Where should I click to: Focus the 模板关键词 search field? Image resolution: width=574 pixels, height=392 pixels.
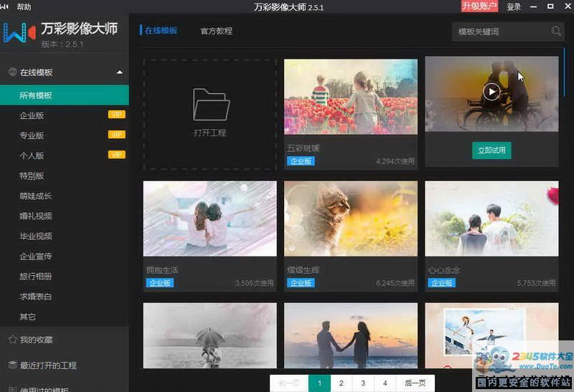pyautogui.click(x=508, y=32)
